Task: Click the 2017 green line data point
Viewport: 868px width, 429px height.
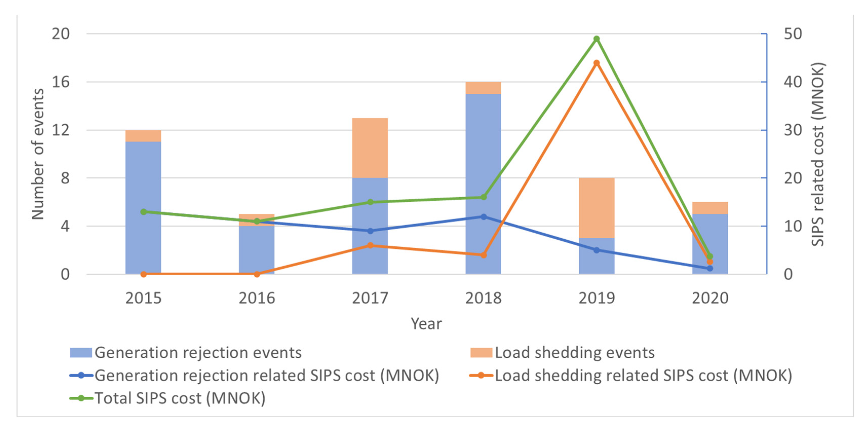Action: pyautogui.click(x=370, y=202)
